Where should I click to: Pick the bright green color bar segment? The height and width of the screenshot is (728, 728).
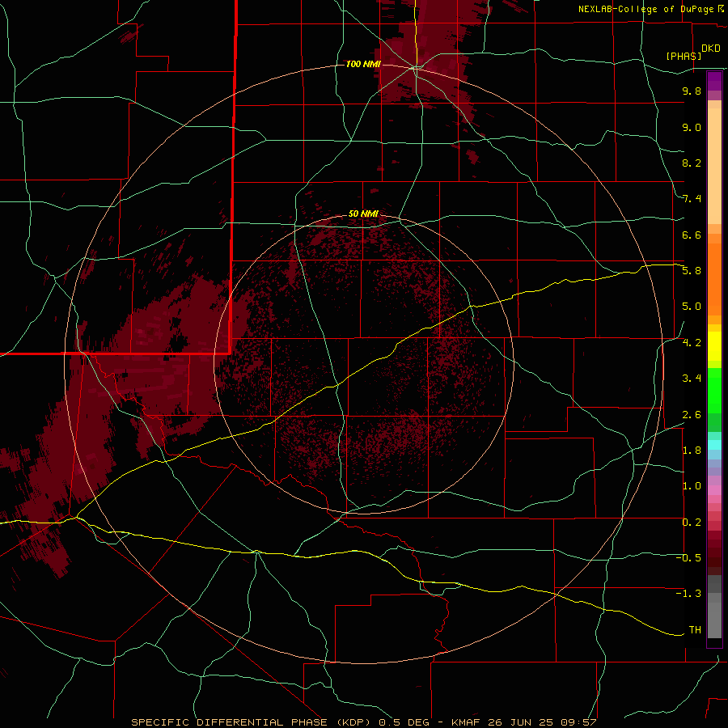pyautogui.click(x=714, y=391)
